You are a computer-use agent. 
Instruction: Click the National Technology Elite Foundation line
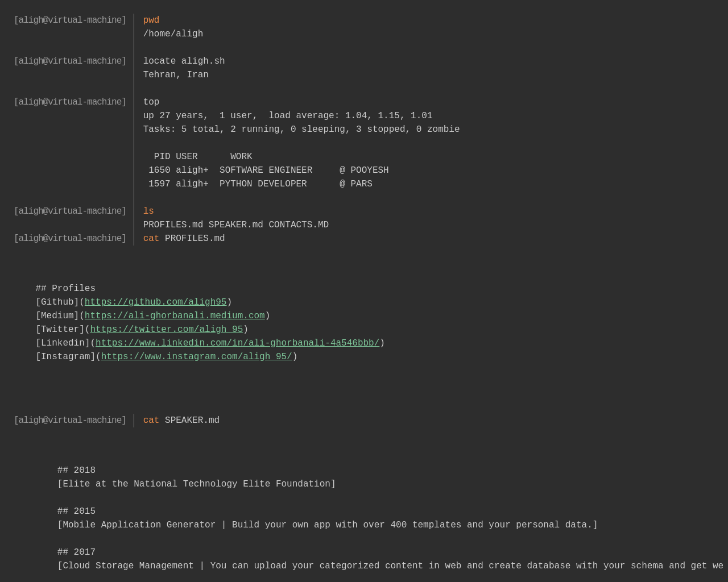click(x=197, y=484)
